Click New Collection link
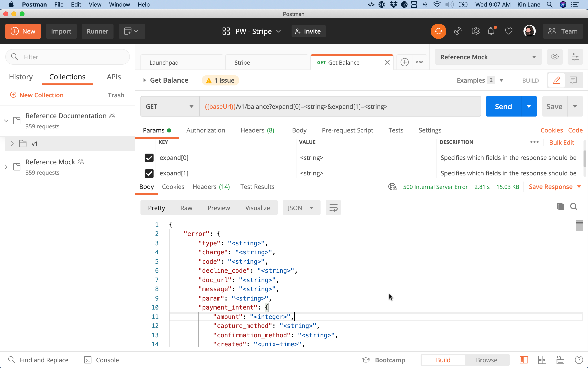Screen dimensions: 588x368 pyautogui.click(x=37, y=95)
